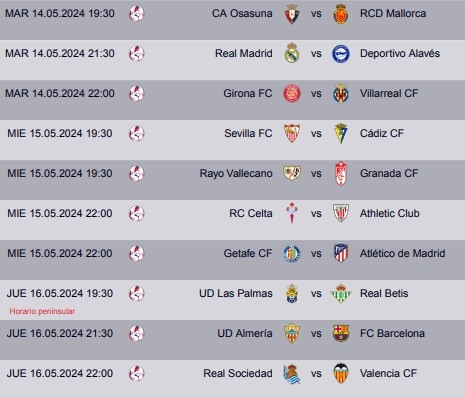Image resolution: width=465 pixels, height=398 pixels.
Task: Select the Cádiz CF yellow crest
Action: [x=341, y=133]
